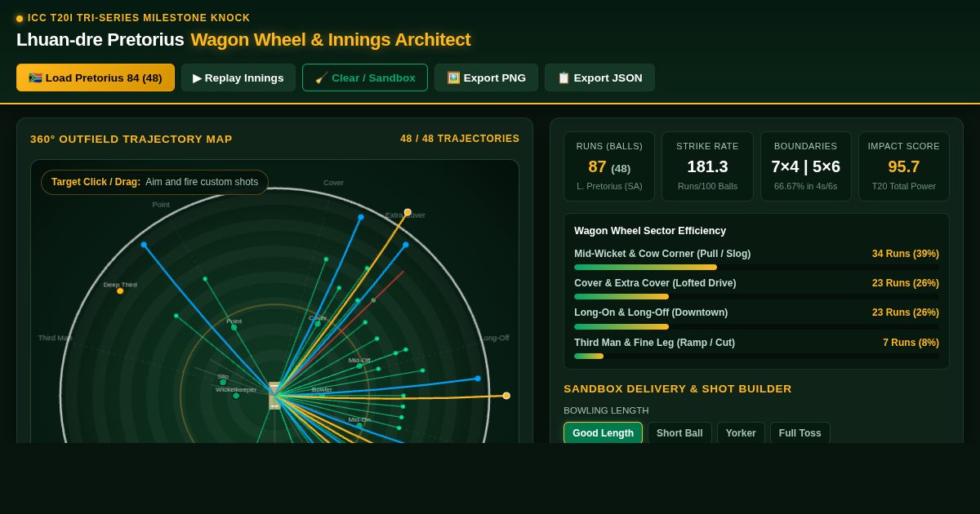This screenshot has width=980, height=514.
Task: Click the Lhuan-dre Pretorius title text
Action: tap(100, 39)
